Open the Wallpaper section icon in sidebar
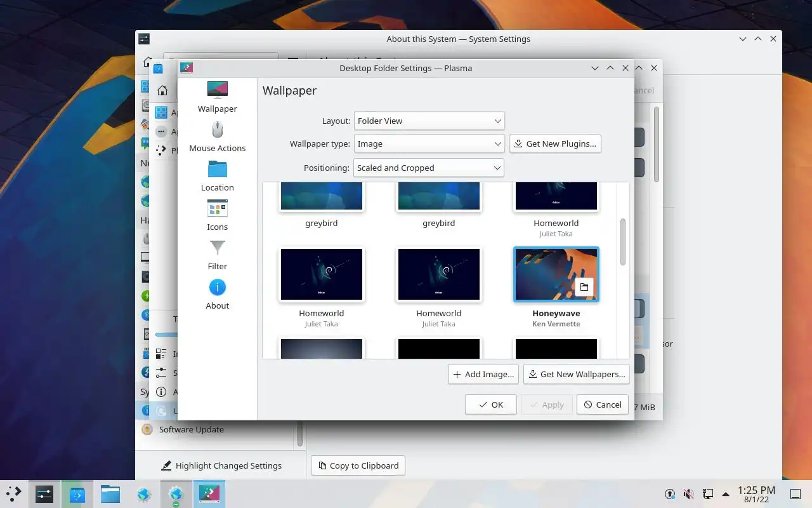 [x=217, y=90]
